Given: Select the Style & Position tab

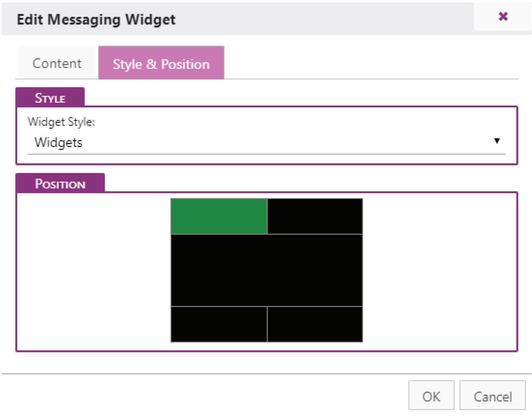Looking at the screenshot, I should pyautogui.click(x=161, y=64).
